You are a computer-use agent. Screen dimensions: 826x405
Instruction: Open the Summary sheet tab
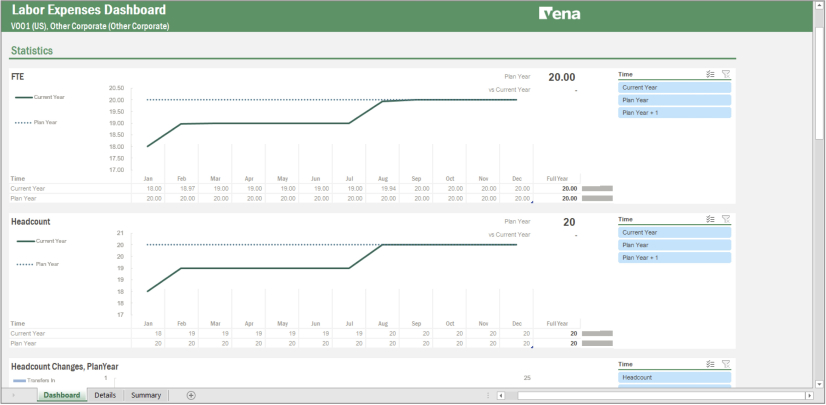[146, 395]
